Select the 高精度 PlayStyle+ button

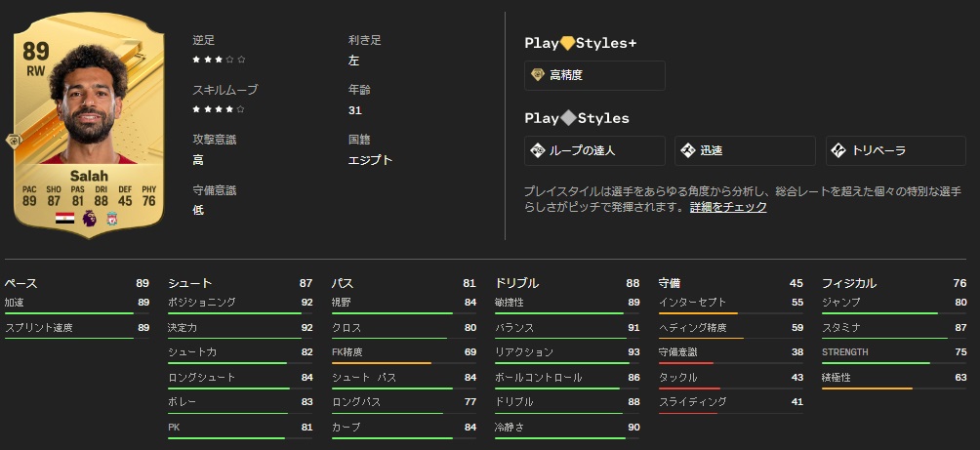594,75
